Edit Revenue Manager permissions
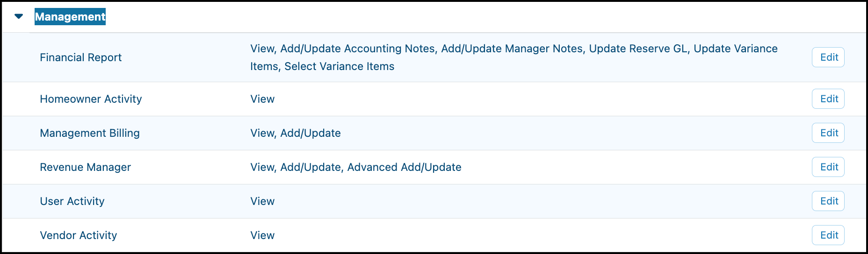This screenshot has width=868, height=254. tap(828, 167)
